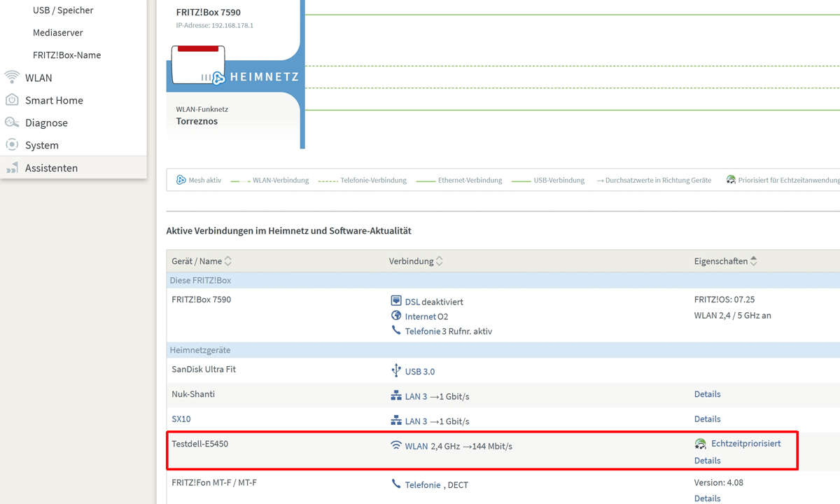Sort table by Gerät / Name
The width and height of the screenshot is (840, 504).
(202, 261)
